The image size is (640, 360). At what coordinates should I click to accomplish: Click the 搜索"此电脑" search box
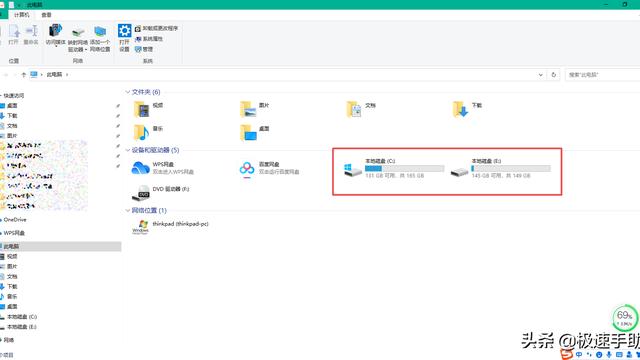(602, 75)
